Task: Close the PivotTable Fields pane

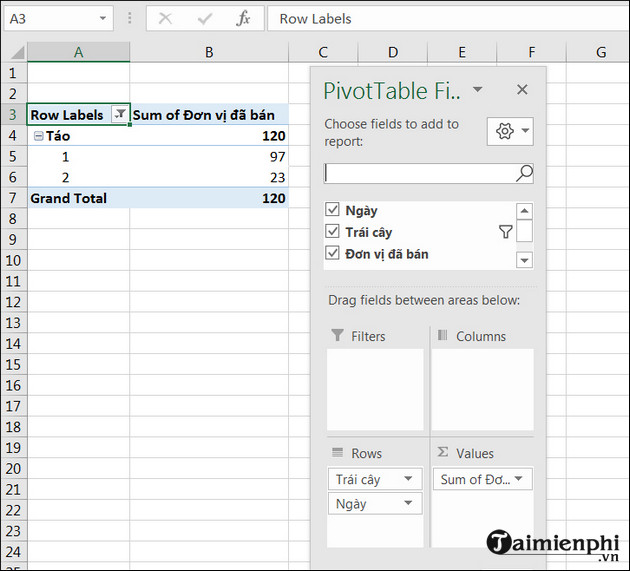Action: [522, 89]
